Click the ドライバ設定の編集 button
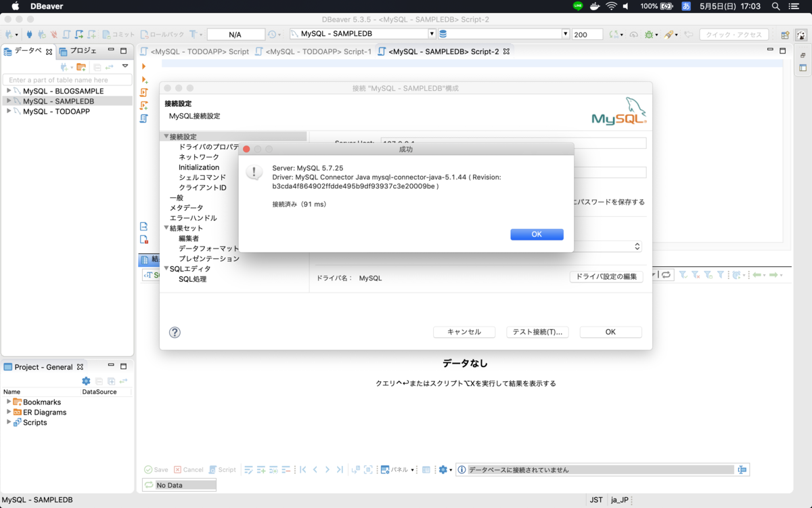The height and width of the screenshot is (508, 812). 606,276
